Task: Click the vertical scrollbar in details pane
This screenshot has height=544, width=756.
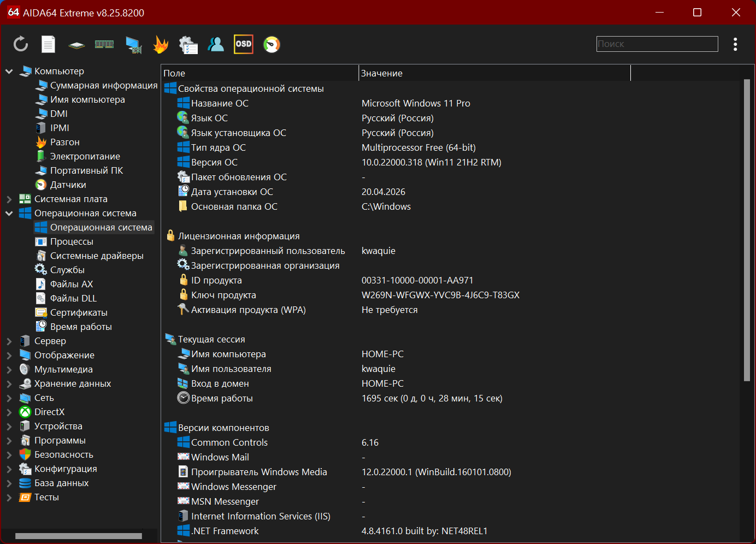Action: click(747, 230)
